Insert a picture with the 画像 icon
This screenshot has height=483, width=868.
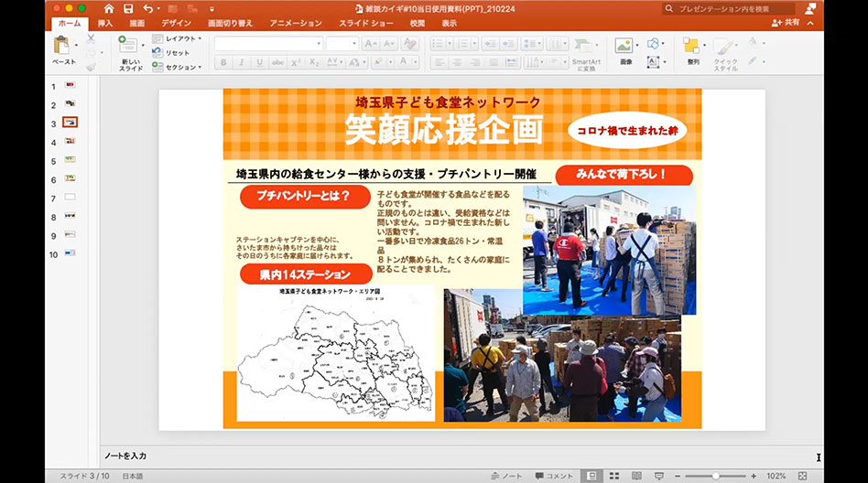coord(624,46)
